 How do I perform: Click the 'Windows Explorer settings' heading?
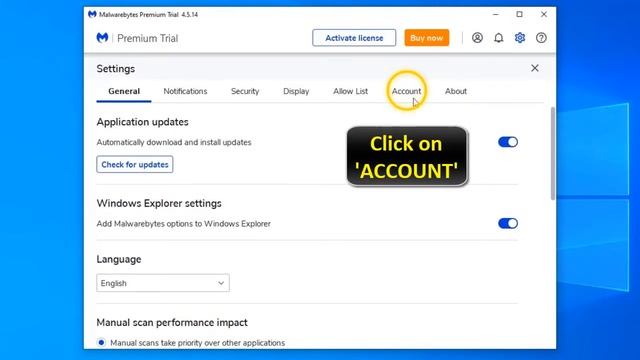tap(159, 203)
